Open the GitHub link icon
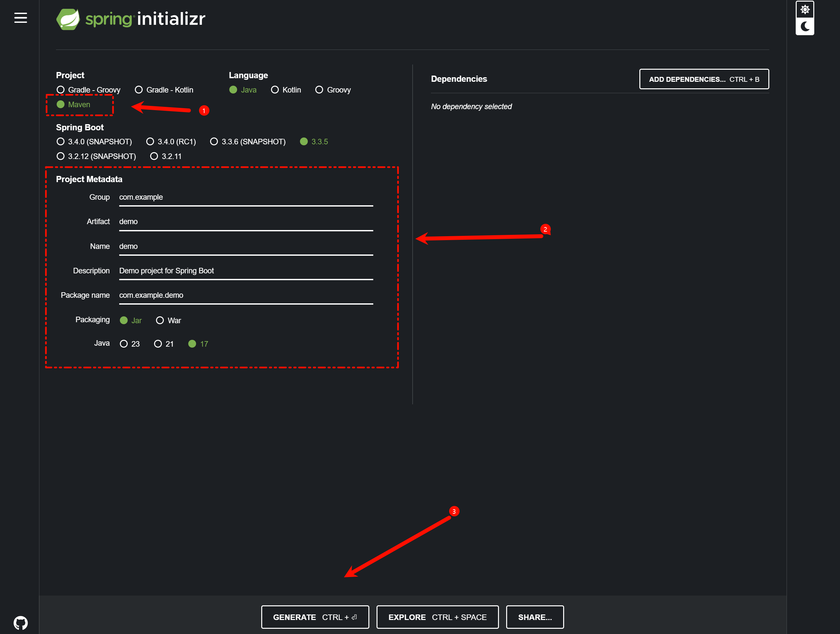 click(x=21, y=623)
